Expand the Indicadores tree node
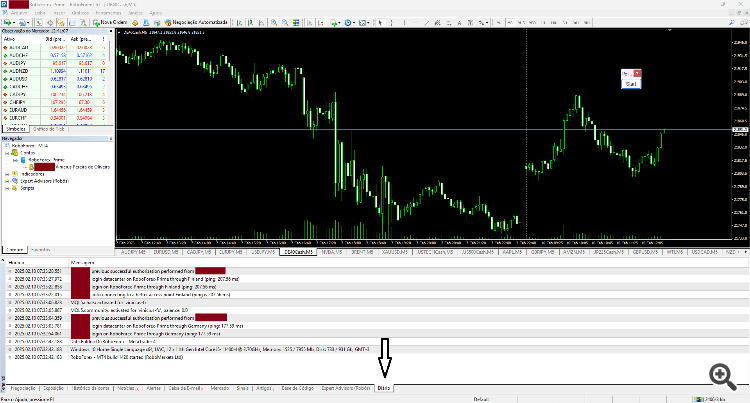 pos(7,174)
